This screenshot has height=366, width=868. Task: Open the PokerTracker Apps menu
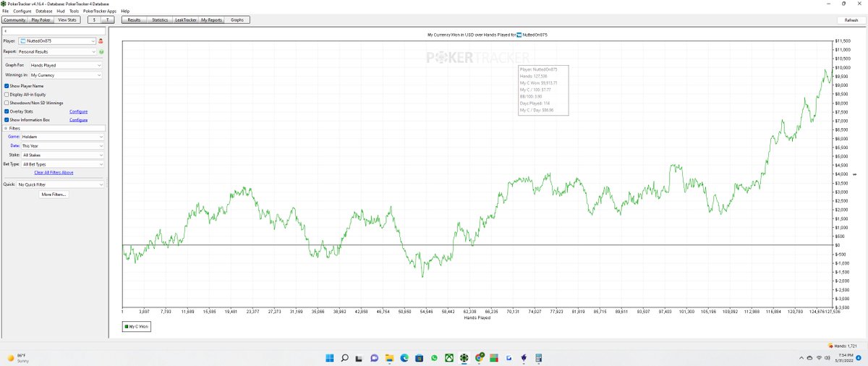click(x=100, y=12)
